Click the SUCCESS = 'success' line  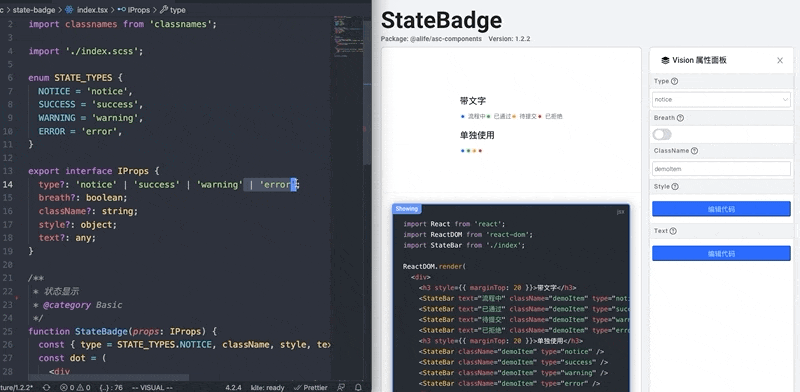(x=90, y=105)
